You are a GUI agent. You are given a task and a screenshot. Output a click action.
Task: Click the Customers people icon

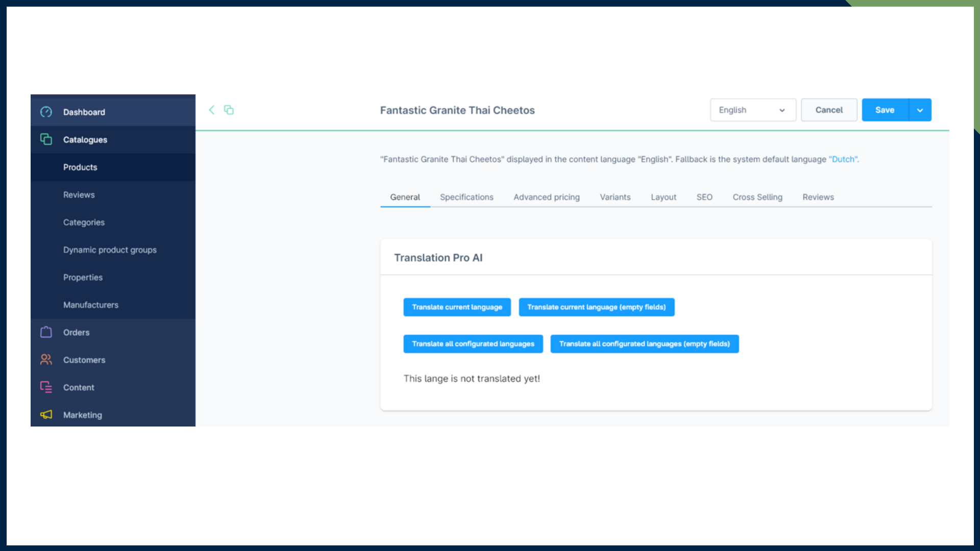pos(46,360)
